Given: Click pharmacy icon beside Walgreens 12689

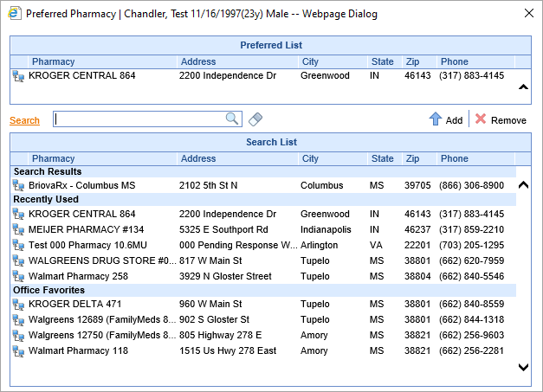Looking at the screenshot, I should click(18, 320).
